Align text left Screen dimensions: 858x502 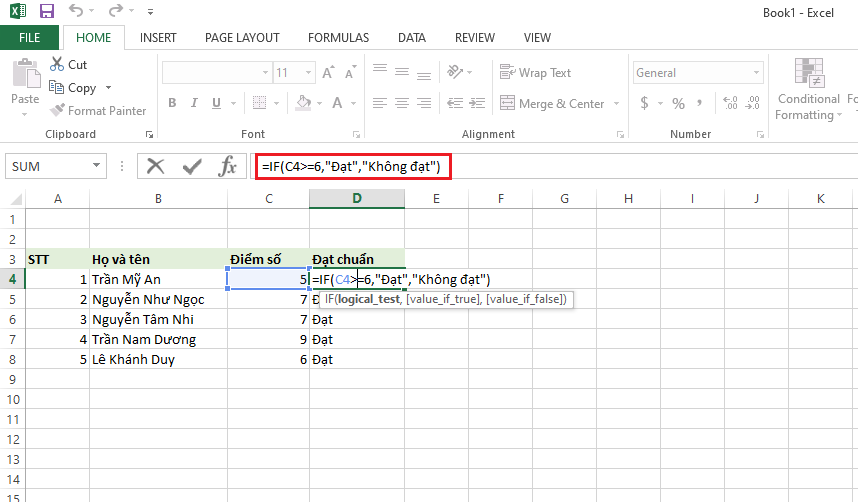[380, 103]
